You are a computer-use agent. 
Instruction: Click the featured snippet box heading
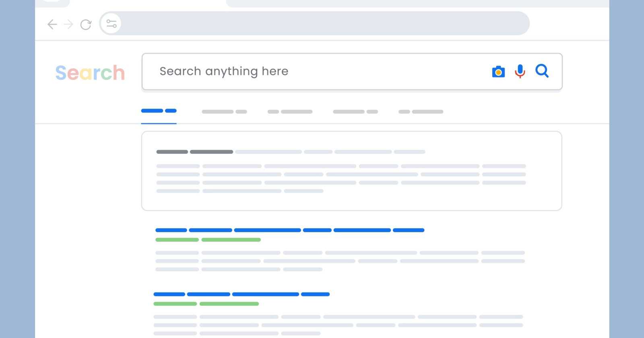pos(195,152)
